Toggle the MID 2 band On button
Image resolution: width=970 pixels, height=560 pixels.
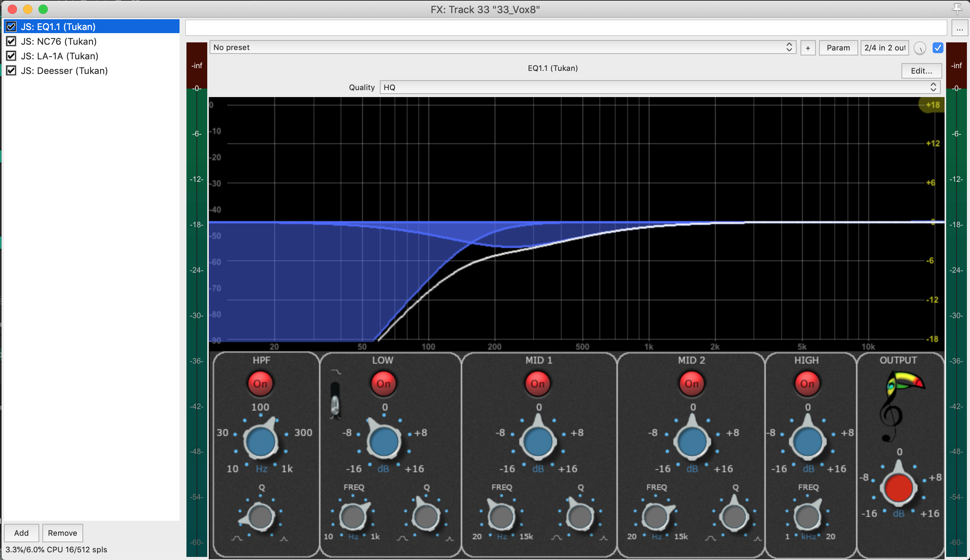pyautogui.click(x=691, y=384)
